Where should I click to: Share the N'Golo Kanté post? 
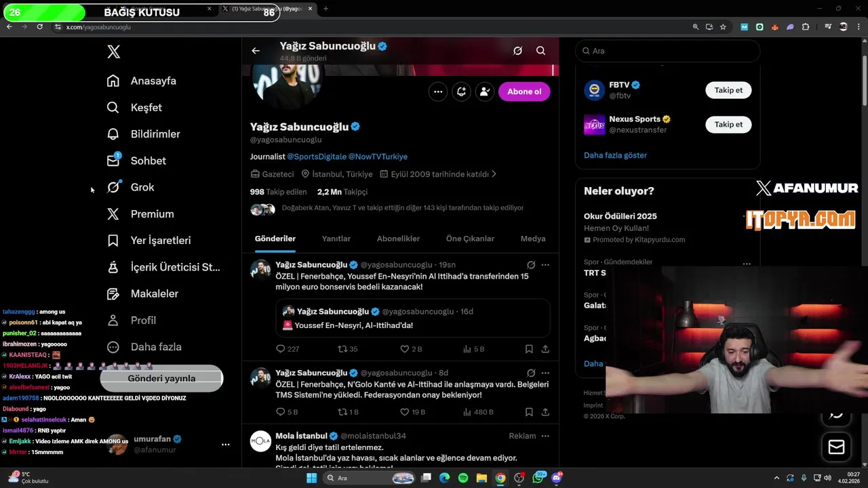coord(545,412)
